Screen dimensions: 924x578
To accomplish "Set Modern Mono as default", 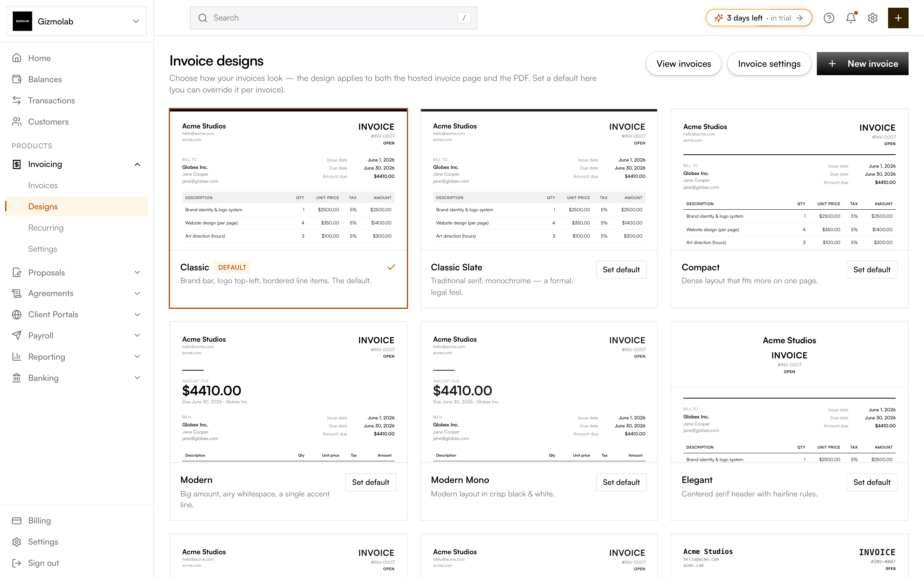I will (621, 482).
